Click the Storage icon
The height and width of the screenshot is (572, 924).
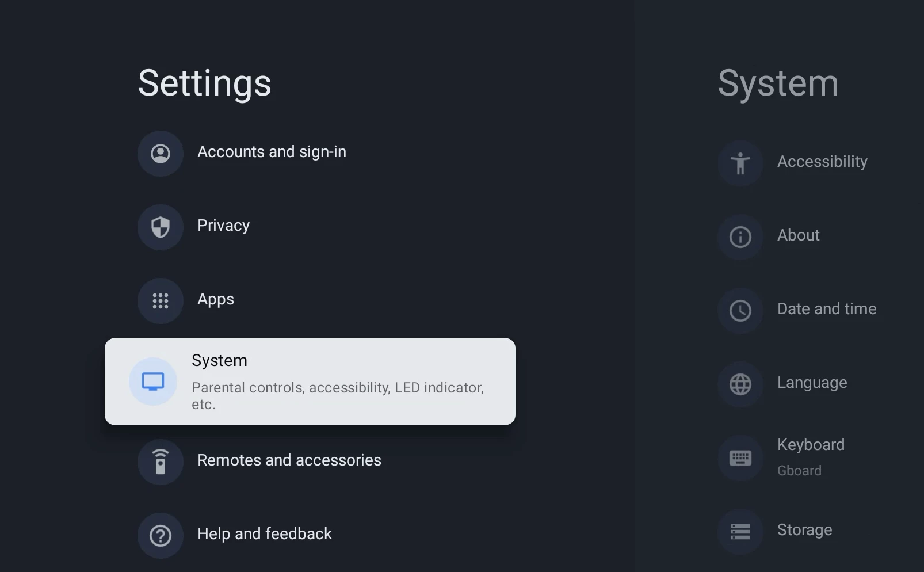tap(740, 532)
